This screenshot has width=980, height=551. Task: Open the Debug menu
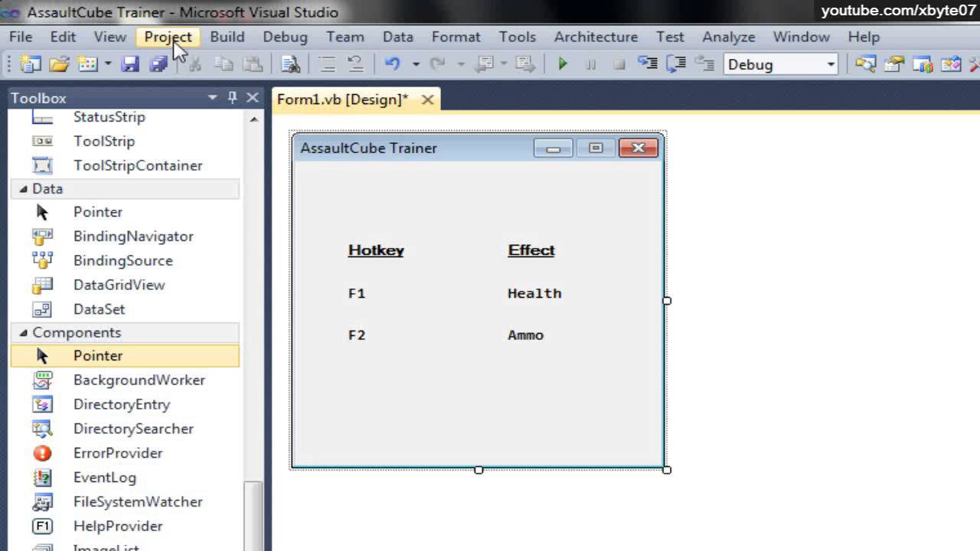click(x=285, y=37)
